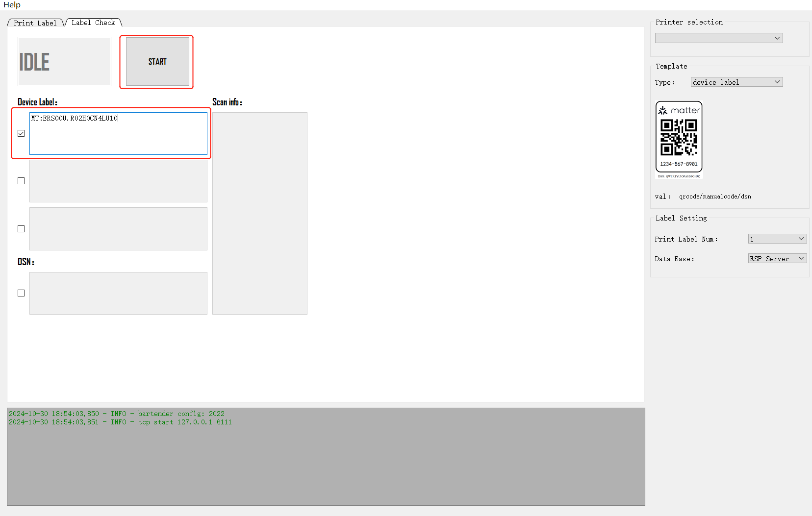Click the empty second Device Label field
Image resolution: width=812 pixels, height=516 pixels.
118,181
